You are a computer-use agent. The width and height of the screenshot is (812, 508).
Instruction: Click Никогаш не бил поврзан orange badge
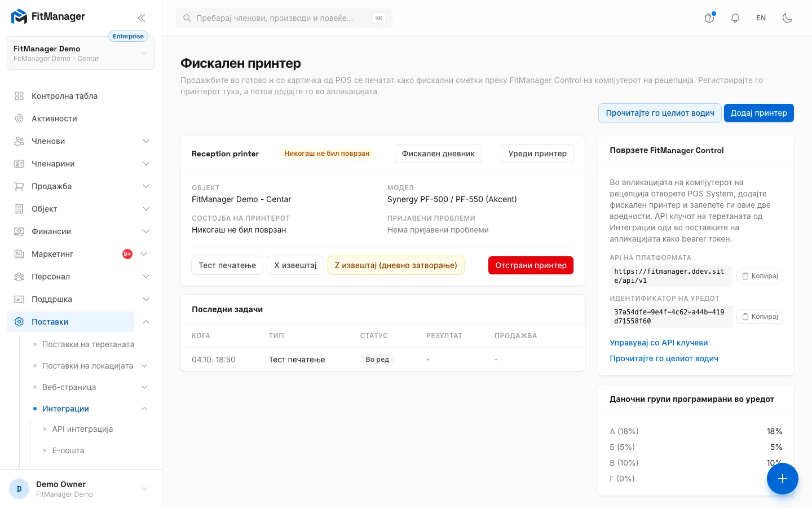coord(327,154)
